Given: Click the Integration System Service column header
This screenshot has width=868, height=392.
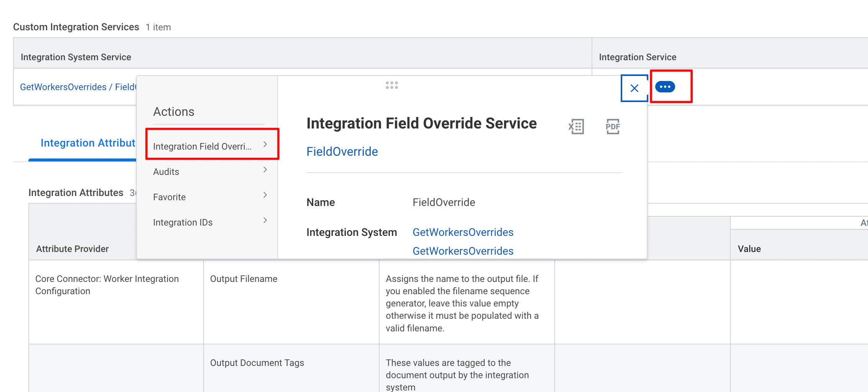Looking at the screenshot, I should tap(76, 57).
